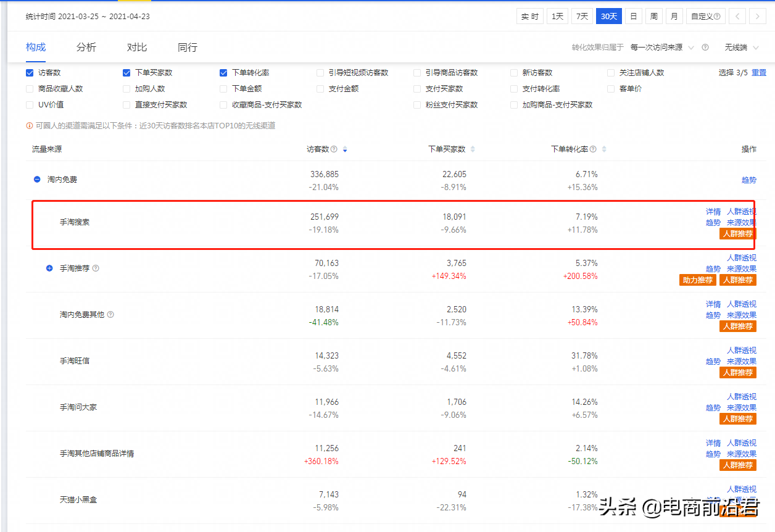Open the 无线端 device dropdown

(742, 48)
